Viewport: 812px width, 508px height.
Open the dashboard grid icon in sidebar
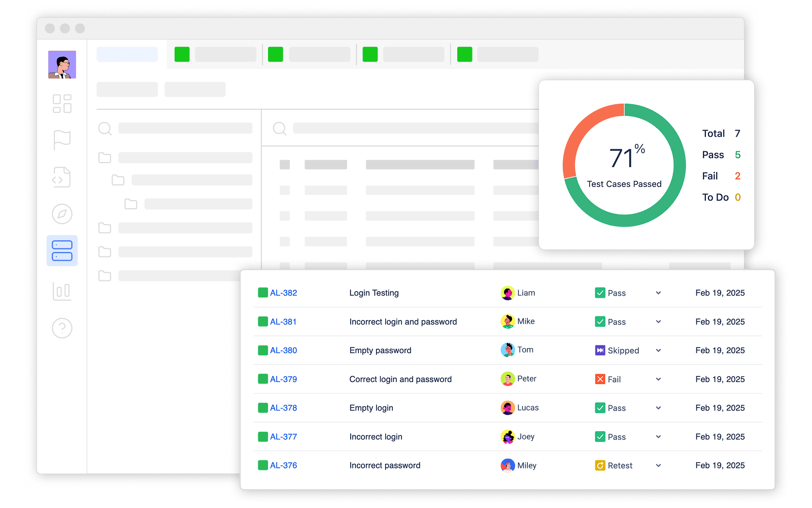pos(62,104)
